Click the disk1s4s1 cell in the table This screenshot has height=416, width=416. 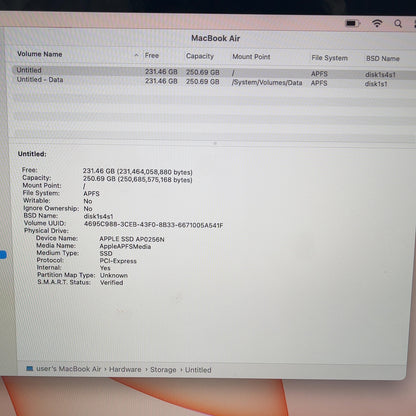(x=380, y=75)
